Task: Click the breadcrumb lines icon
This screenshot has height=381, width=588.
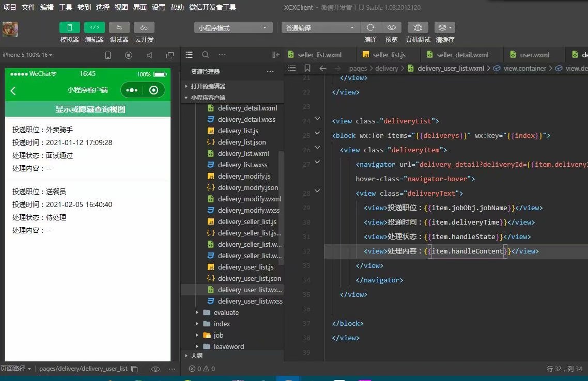Action: point(292,68)
